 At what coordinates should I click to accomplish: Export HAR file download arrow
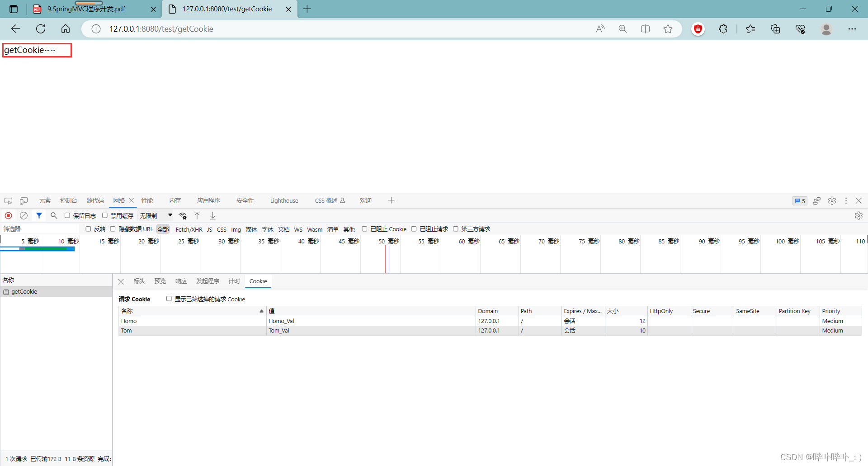(212, 216)
